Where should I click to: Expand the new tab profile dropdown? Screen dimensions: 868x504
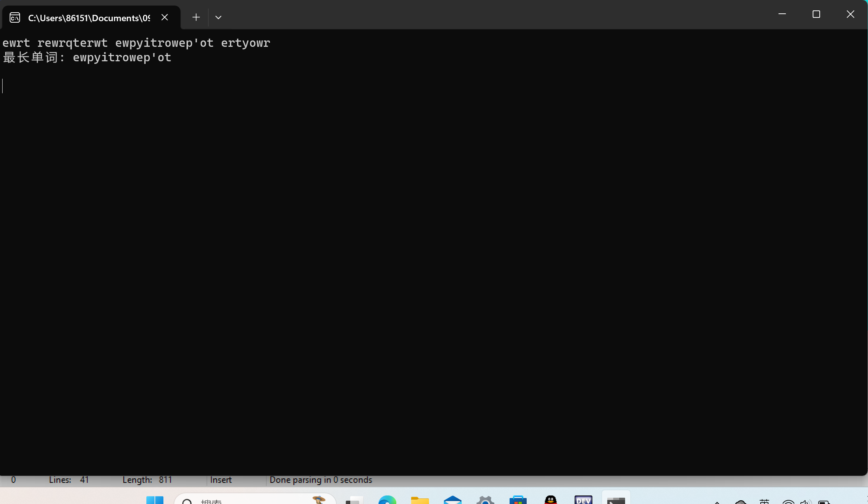click(218, 17)
